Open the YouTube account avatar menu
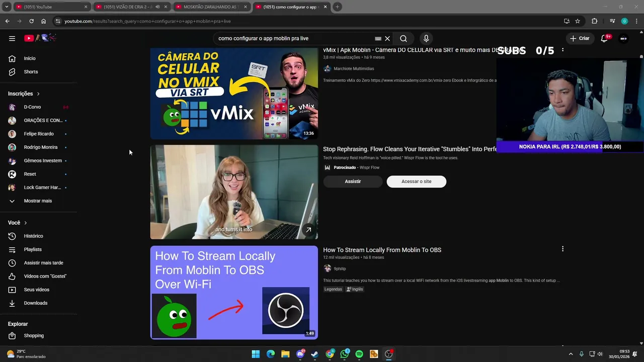Viewport: 644px width, 362px height. click(x=623, y=38)
